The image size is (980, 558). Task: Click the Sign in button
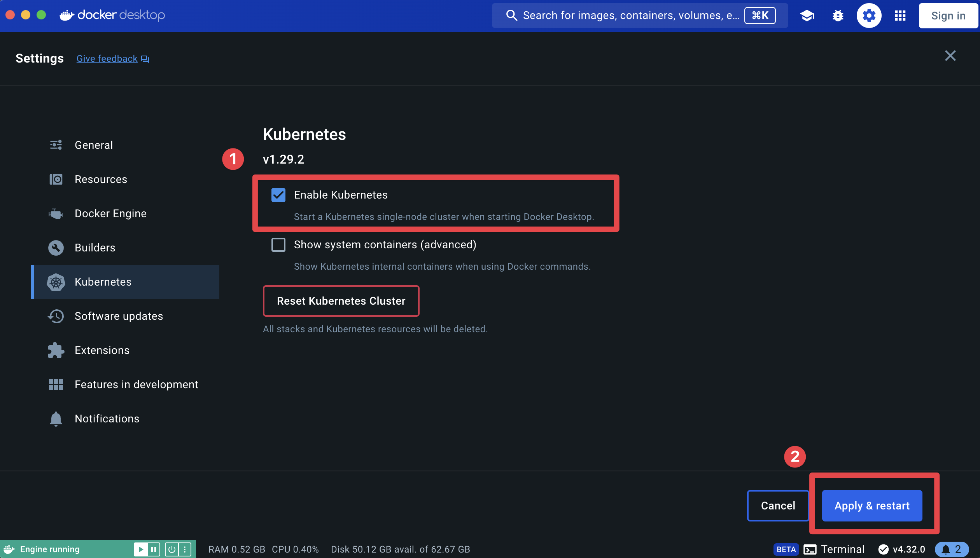[948, 16]
